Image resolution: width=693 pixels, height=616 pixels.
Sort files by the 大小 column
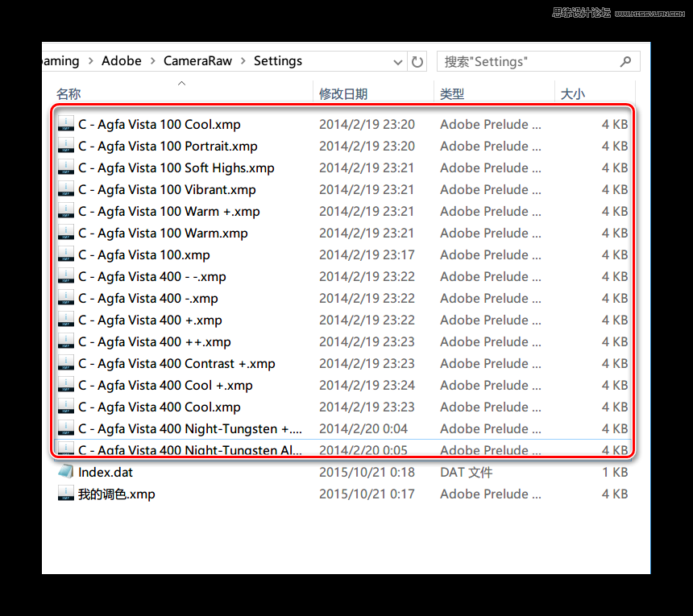tap(573, 93)
